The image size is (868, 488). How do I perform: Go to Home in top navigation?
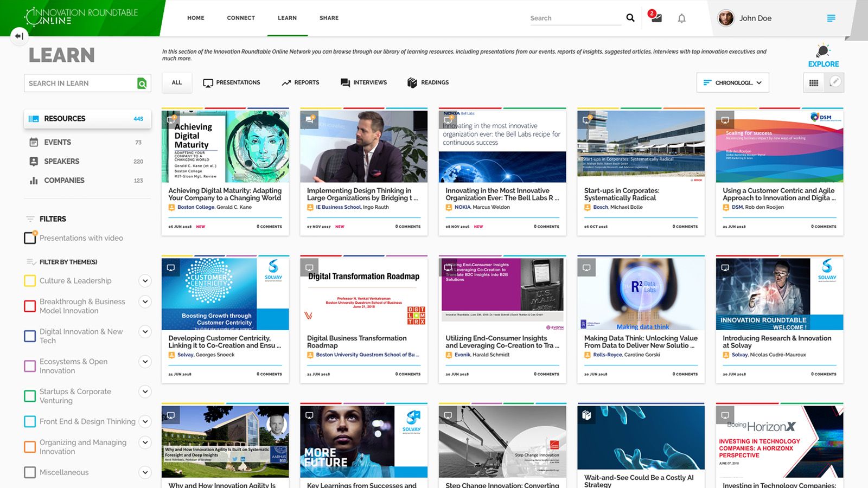[x=196, y=18]
